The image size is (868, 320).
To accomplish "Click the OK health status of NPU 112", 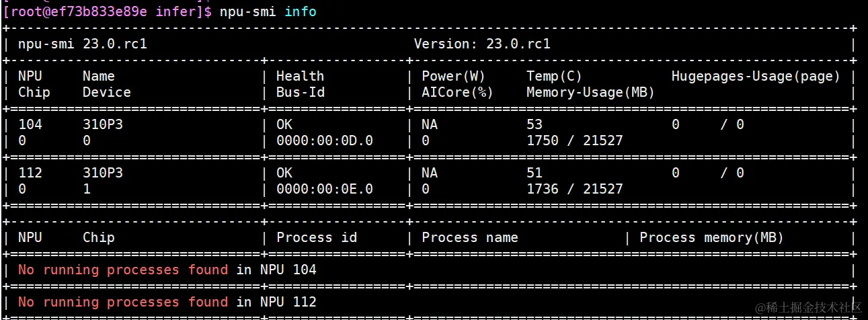I will point(284,173).
